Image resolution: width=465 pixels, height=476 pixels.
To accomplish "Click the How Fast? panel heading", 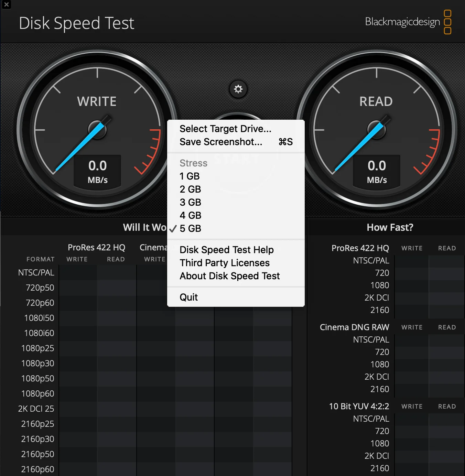I will (390, 227).
